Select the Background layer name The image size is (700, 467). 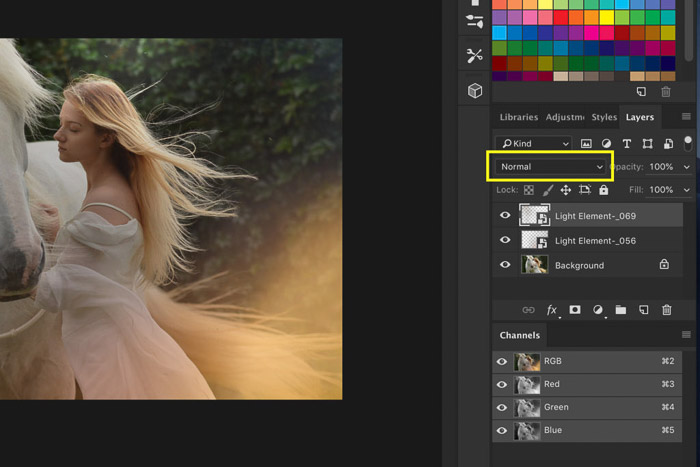[x=579, y=265]
